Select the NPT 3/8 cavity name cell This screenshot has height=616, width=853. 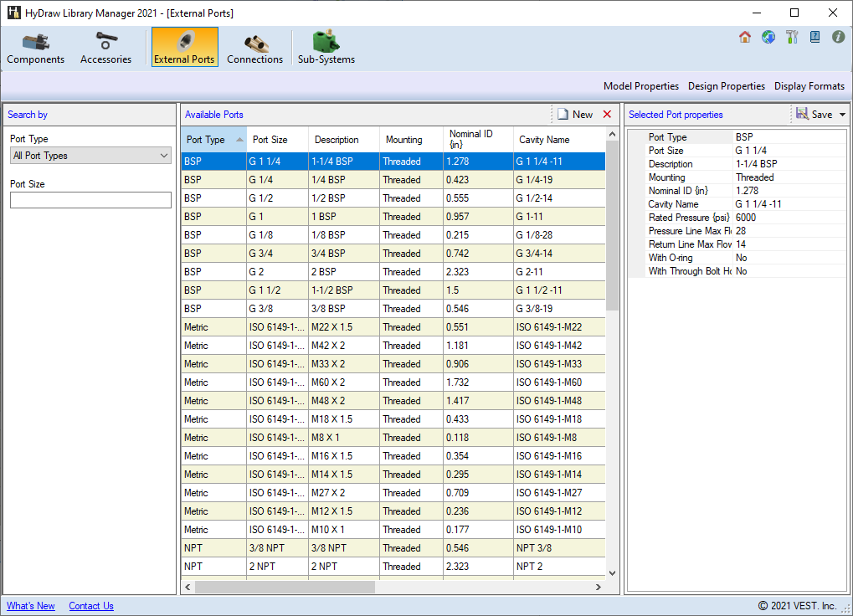(x=558, y=548)
